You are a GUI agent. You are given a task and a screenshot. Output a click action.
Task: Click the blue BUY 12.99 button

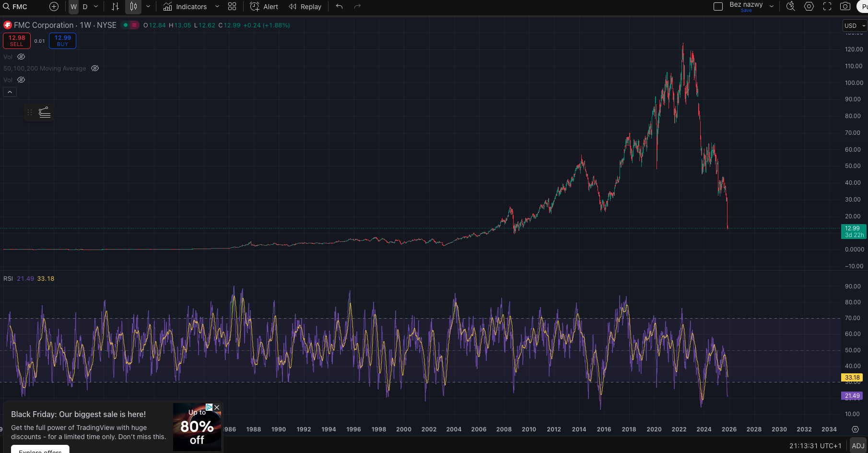tap(62, 41)
